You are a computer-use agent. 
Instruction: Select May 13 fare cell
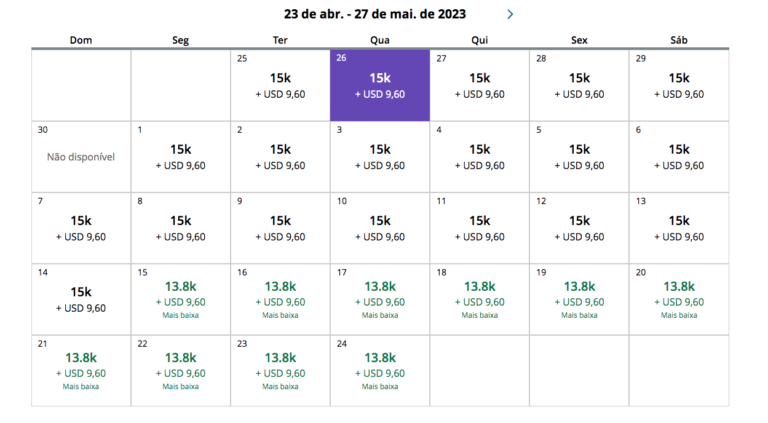[679, 228]
